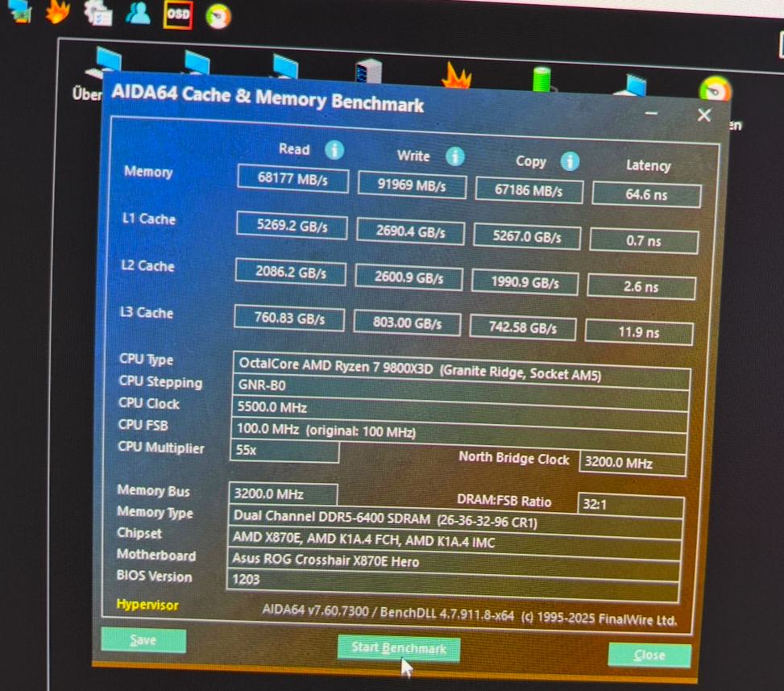Open the gauge icon in main window panel
Screen dimensions: 784x691
(x=715, y=90)
